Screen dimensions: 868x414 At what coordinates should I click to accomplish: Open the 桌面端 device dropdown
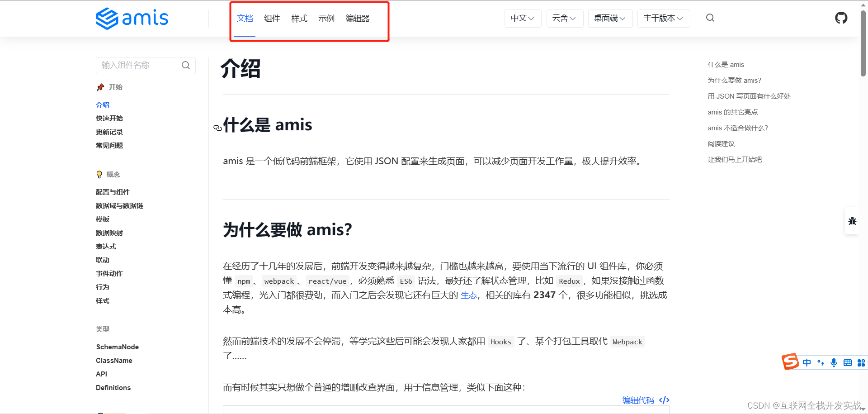pyautogui.click(x=610, y=19)
